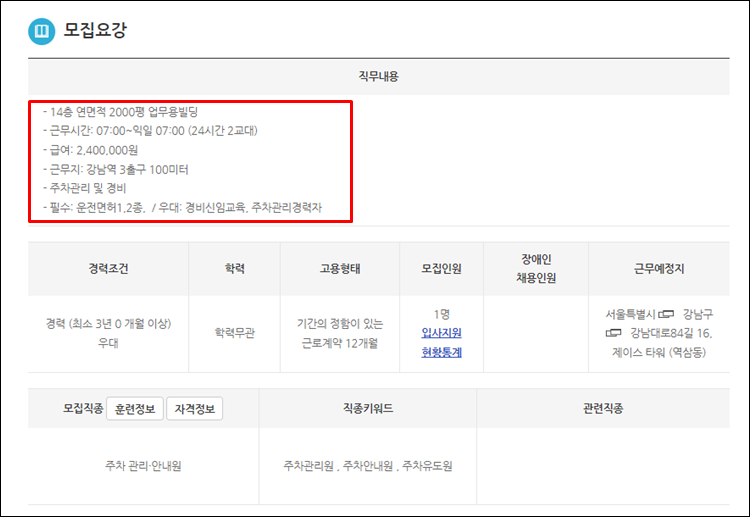
Task: Click the book icon beside 모집요강
Action: pyautogui.click(x=41, y=31)
